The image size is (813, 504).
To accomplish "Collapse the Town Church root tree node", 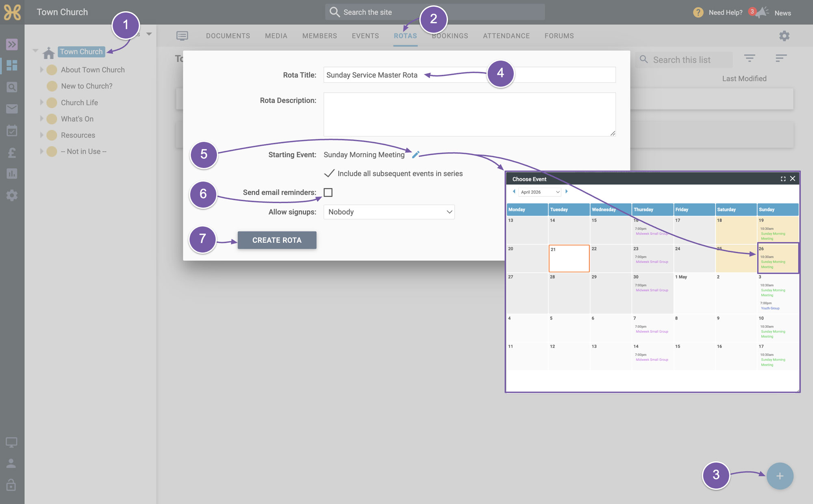I will point(35,51).
